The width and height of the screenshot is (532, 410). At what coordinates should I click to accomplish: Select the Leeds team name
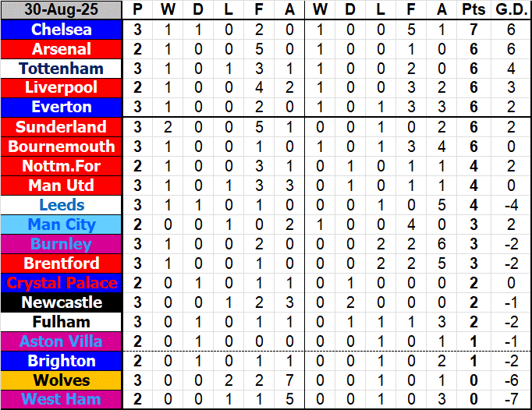62,205
